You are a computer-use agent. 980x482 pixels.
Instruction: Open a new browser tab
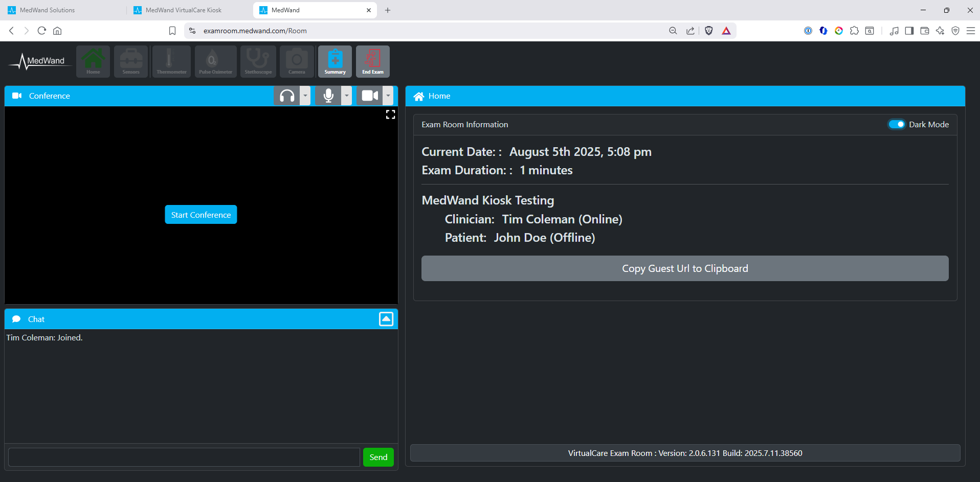(x=388, y=10)
